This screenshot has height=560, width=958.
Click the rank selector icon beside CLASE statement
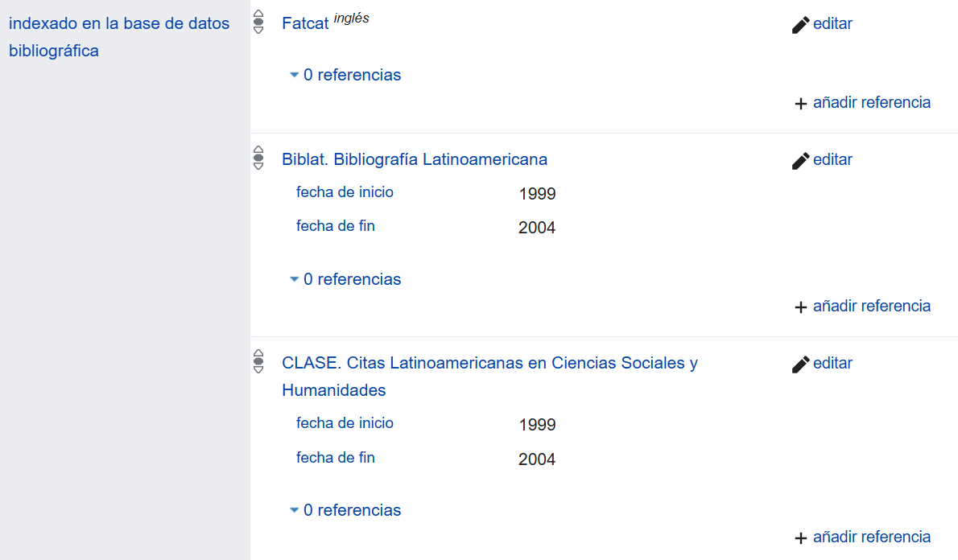[258, 362]
